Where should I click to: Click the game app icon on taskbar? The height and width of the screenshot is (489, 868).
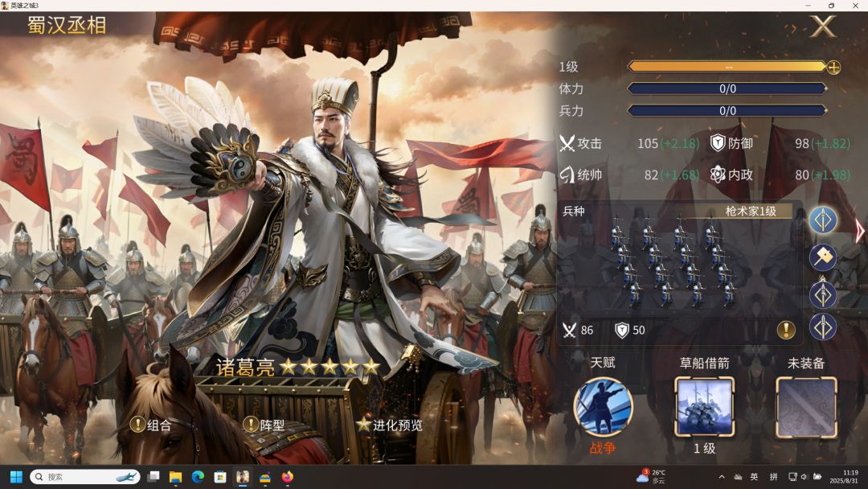243,477
